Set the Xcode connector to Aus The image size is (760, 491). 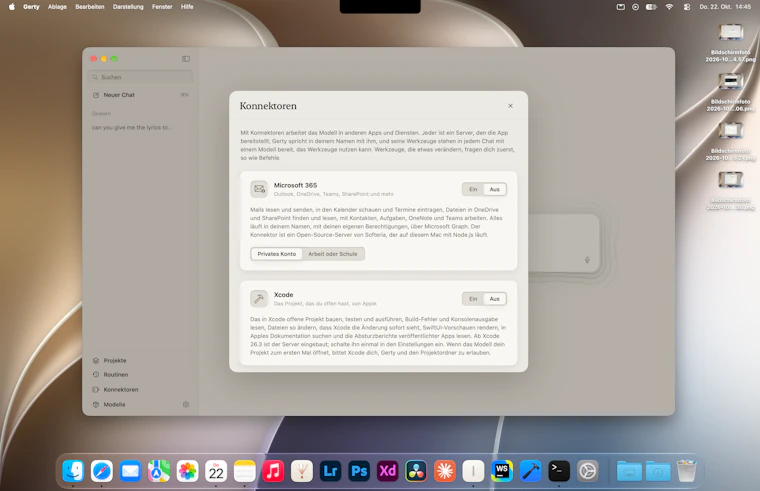point(494,299)
